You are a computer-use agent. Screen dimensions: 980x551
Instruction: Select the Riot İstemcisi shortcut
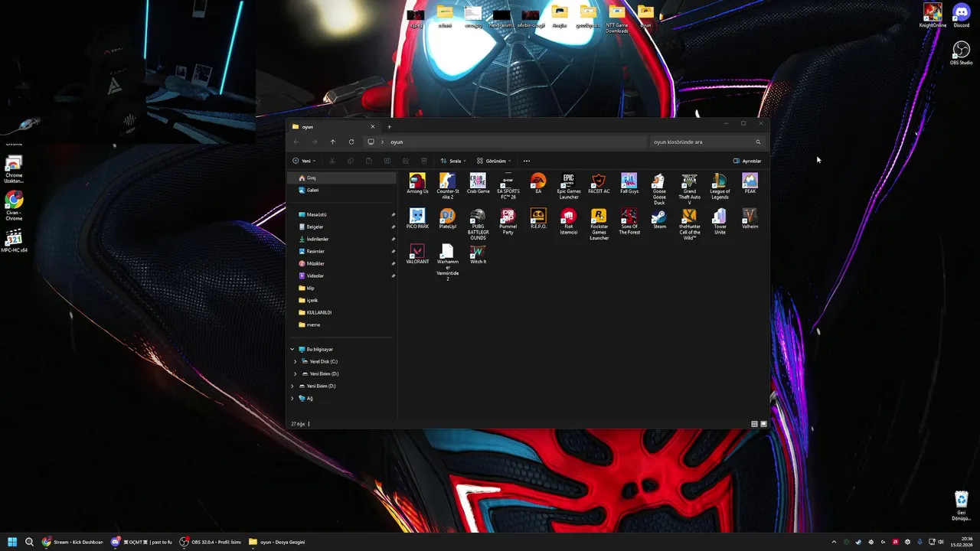pyautogui.click(x=569, y=221)
